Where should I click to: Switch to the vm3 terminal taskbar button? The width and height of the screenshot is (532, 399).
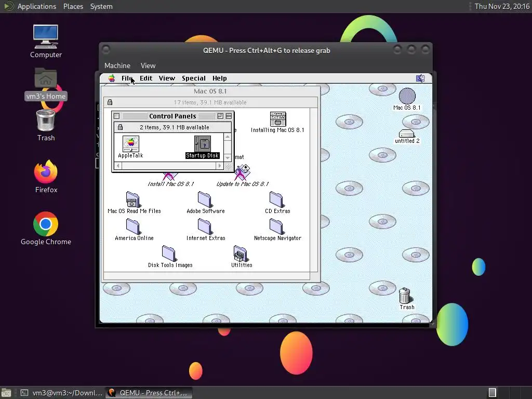pos(61,393)
